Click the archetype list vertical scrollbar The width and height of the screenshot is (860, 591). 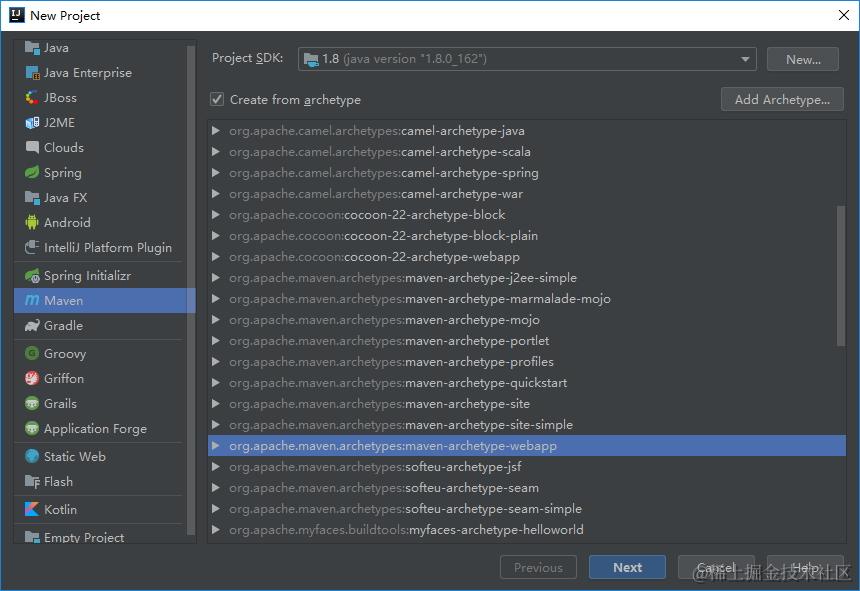(x=841, y=276)
